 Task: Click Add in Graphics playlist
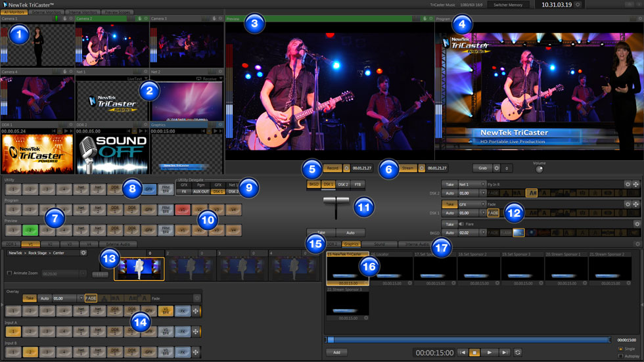(x=336, y=353)
